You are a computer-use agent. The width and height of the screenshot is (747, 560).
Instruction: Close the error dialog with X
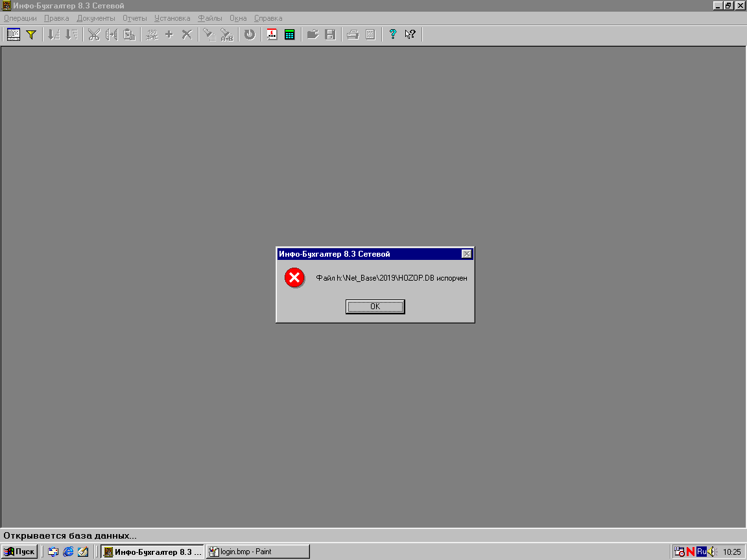pos(467,254)
